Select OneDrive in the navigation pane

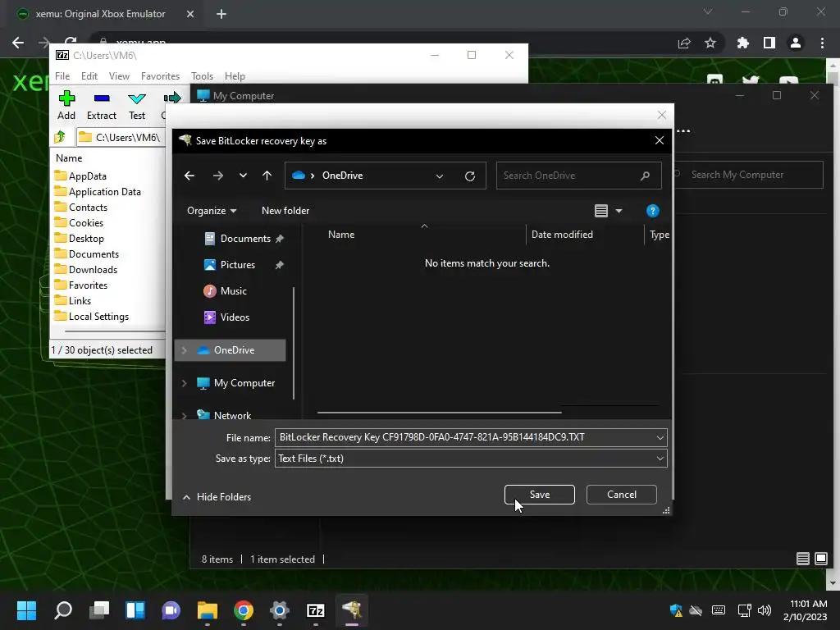pos(234,349)
